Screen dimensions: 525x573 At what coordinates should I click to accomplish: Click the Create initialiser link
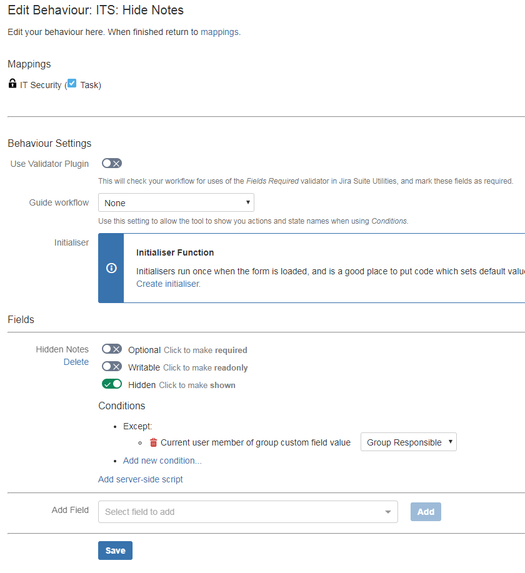[x=168, y=284]
